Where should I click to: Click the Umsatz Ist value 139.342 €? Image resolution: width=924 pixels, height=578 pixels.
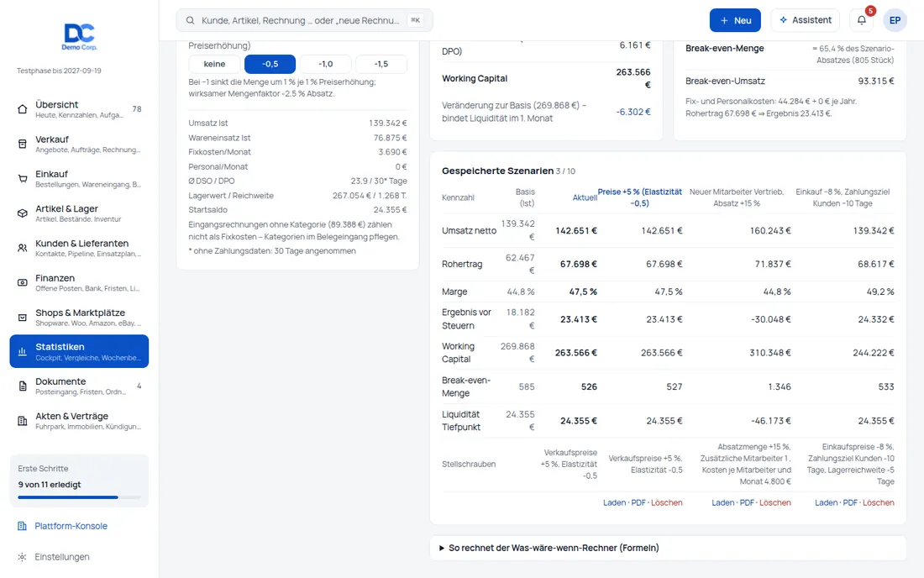(x=388, y=123)
